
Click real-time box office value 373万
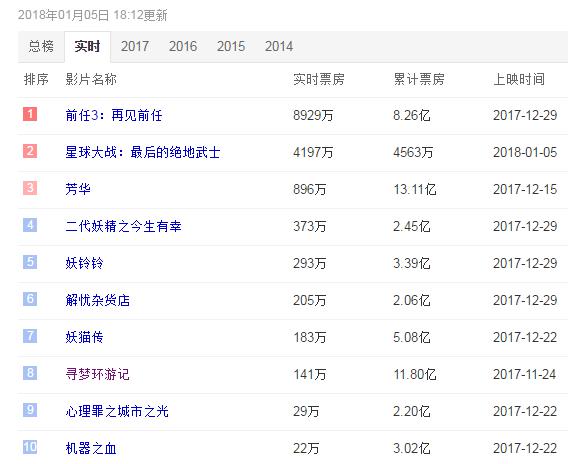click(310, 226)
